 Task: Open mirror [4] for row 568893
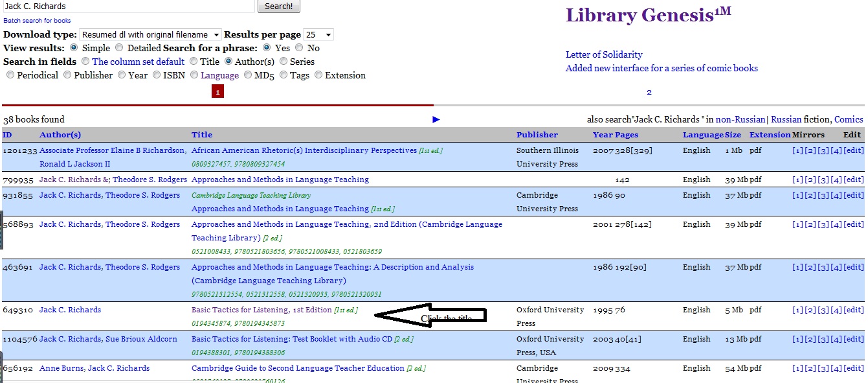tap(836, 224)
